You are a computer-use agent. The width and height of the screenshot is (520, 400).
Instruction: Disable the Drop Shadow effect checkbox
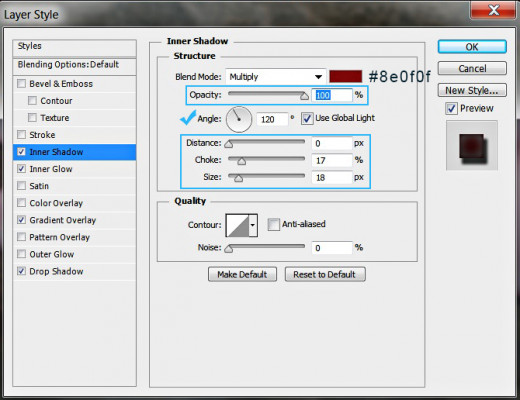21,271
